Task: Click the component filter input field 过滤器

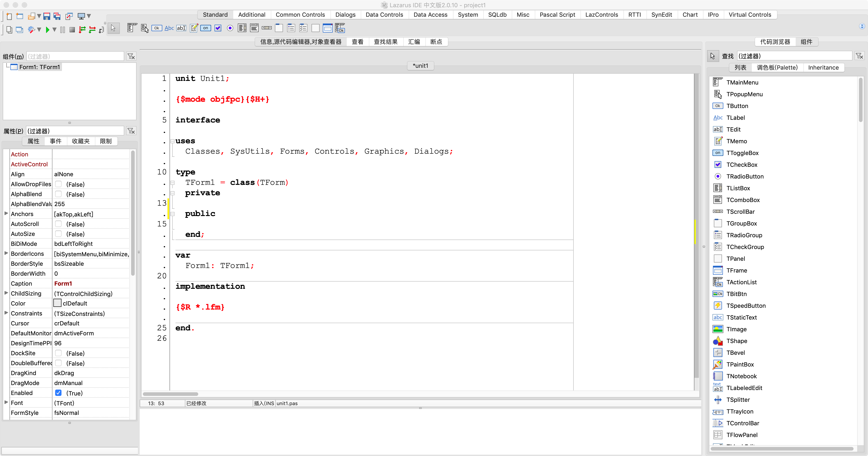Action: click(x=75, y=56)
